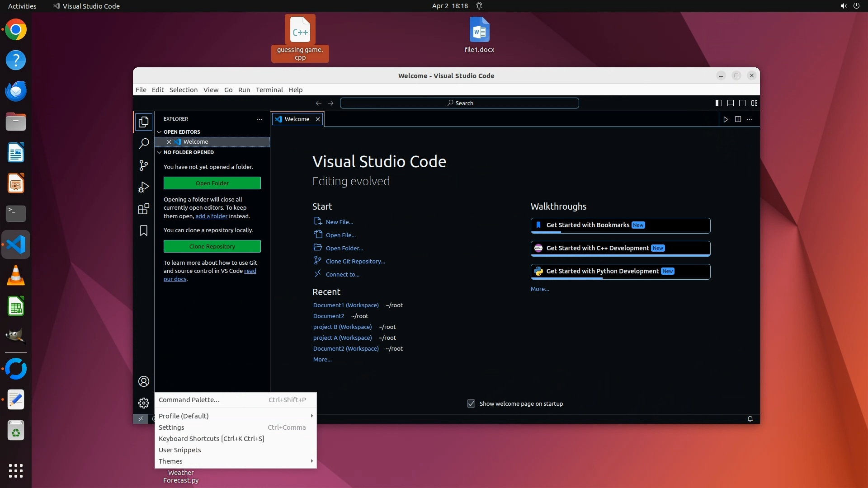Open the Extensions view
Image resolution: width=868 pixels, height=488 pixels.
coord(144,209)
